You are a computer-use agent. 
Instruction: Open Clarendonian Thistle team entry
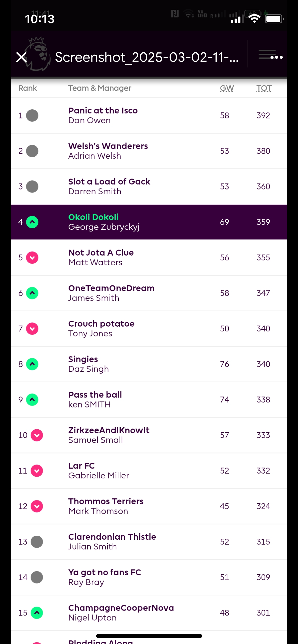click(x=112, y=537)
